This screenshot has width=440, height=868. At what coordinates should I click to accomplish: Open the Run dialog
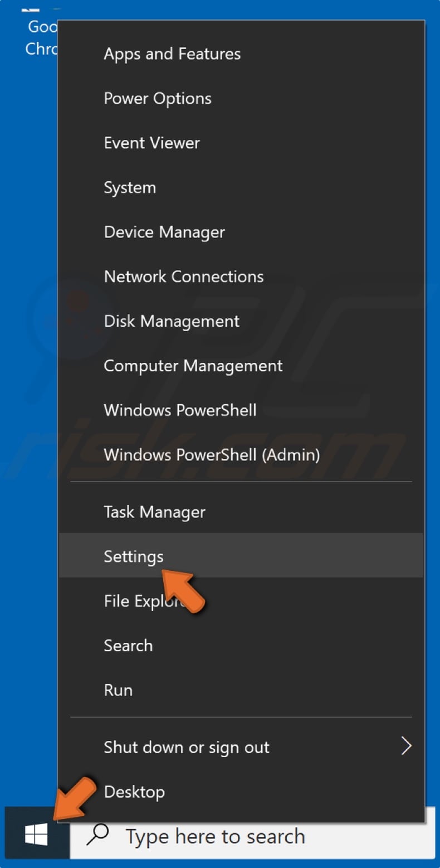click(x=118, y=690)
